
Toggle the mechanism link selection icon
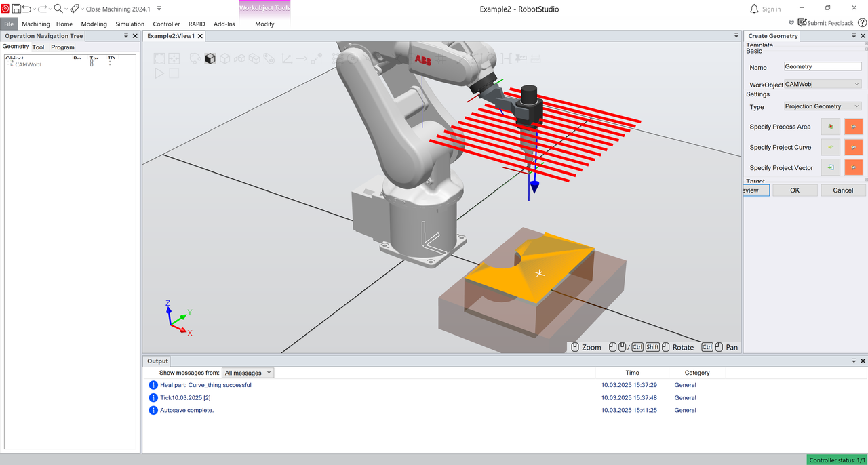pos(269,58)
